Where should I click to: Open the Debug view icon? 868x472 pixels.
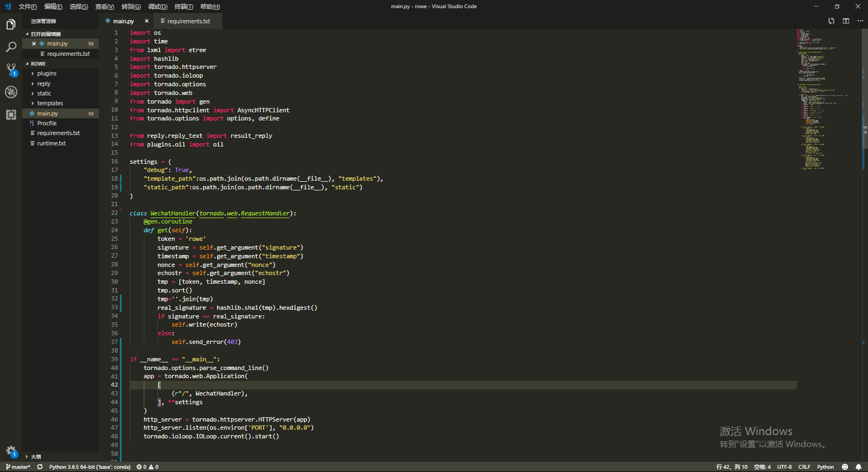click(x=11, y=92)
